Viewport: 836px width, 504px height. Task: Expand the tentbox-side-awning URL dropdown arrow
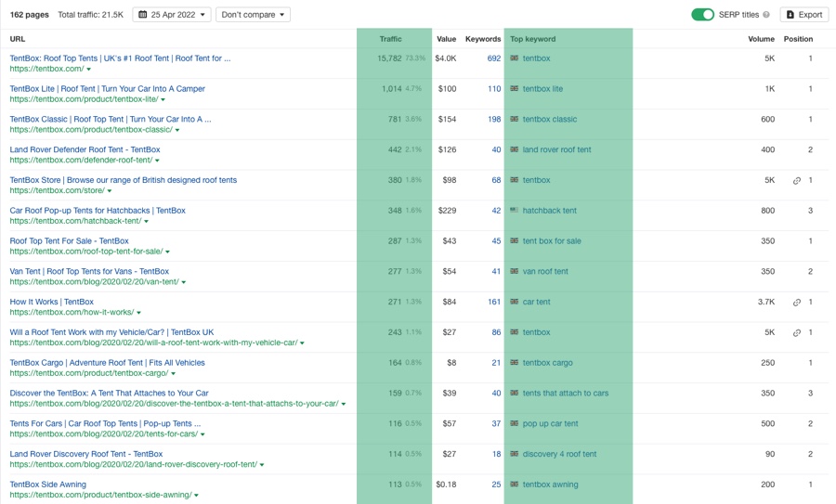coord(196,495)
